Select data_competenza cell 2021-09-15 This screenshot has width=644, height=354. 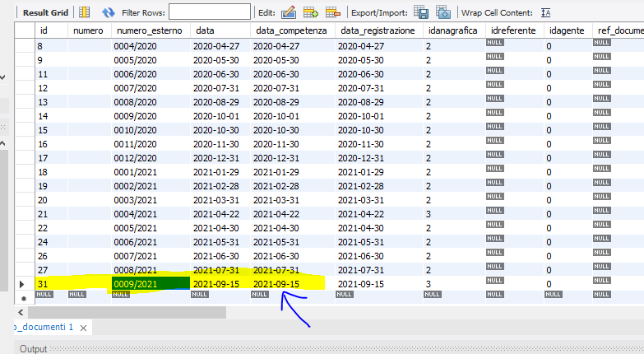coord(293,284)
